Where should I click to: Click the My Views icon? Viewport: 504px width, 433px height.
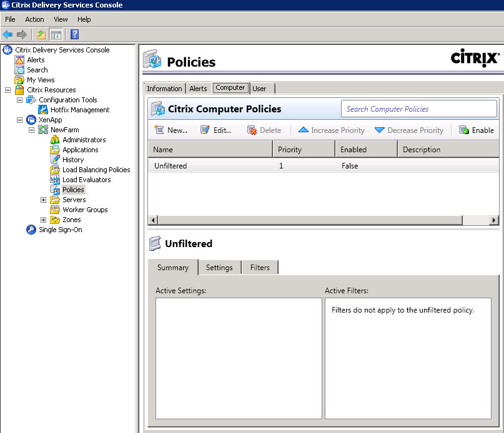[x=19, y=80]
